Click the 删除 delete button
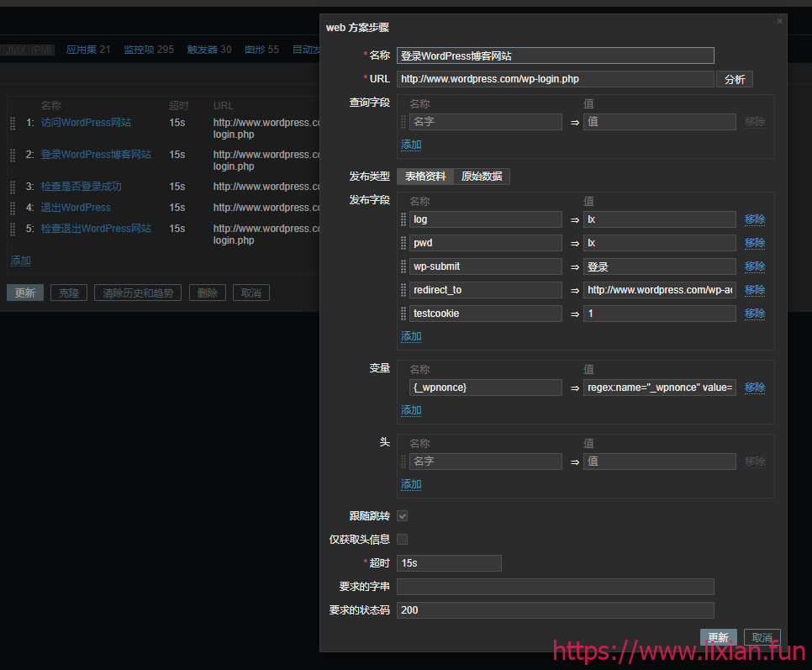The height and width of the screenshot is (670, 812). pyautogui.click(x=207, y=293)
